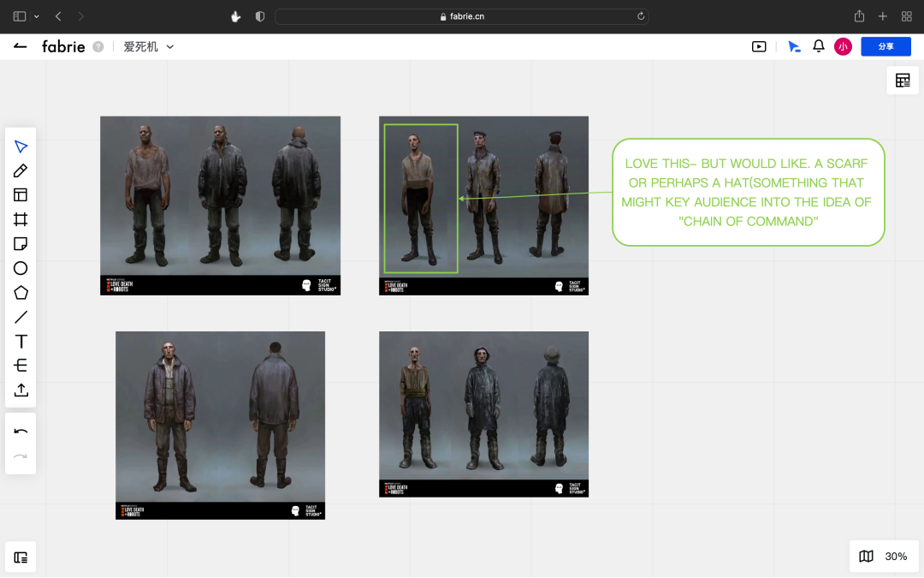The image size is (924, 578).
Task: Select the mind map connector tool
Action: tap(21, 366)
